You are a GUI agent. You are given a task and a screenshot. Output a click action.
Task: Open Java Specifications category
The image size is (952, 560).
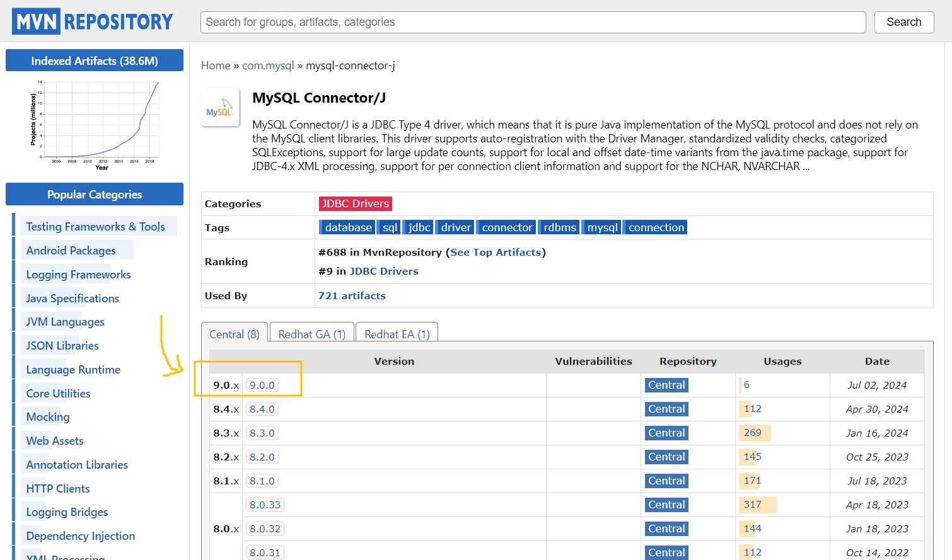[x=73, y=298]
